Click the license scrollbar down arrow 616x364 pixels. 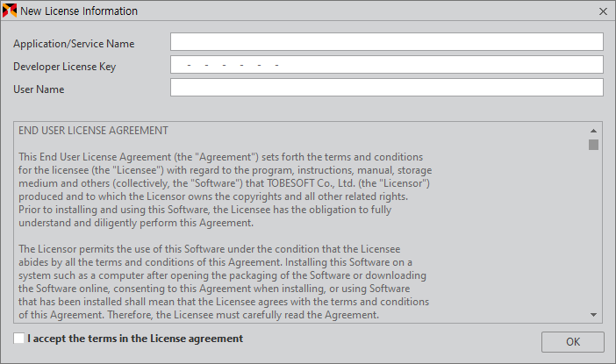tap(593, 315)
